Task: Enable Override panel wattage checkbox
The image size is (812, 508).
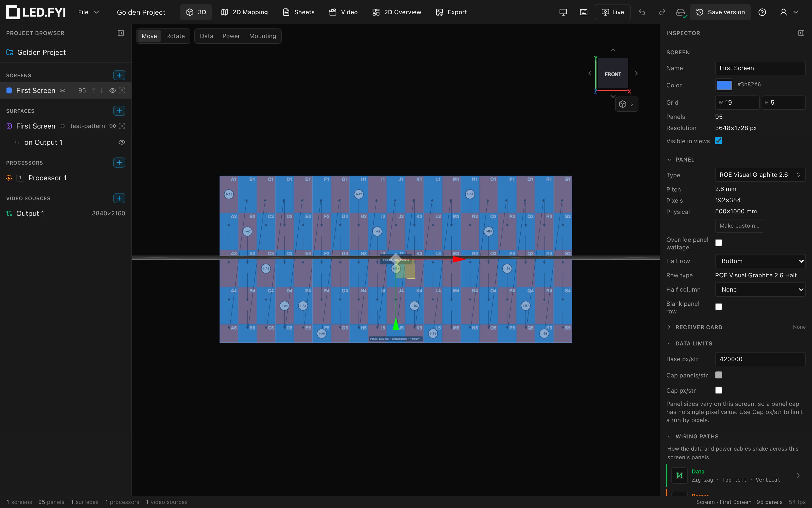Action: pyautogui.click(x=718, y=243)
